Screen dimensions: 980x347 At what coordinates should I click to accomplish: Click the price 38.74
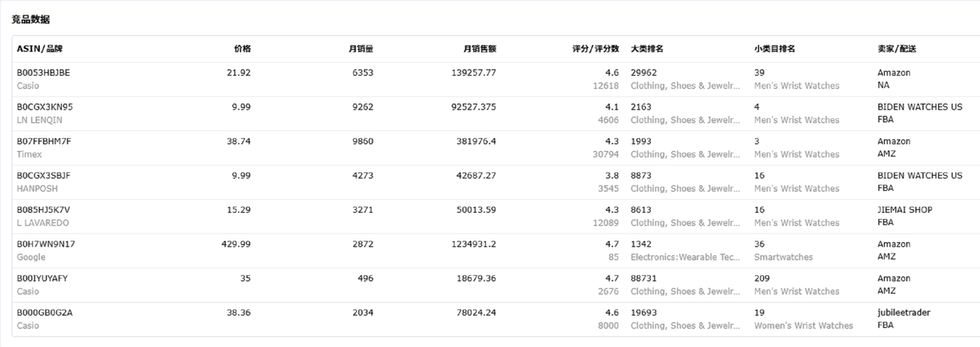[239, 142]
